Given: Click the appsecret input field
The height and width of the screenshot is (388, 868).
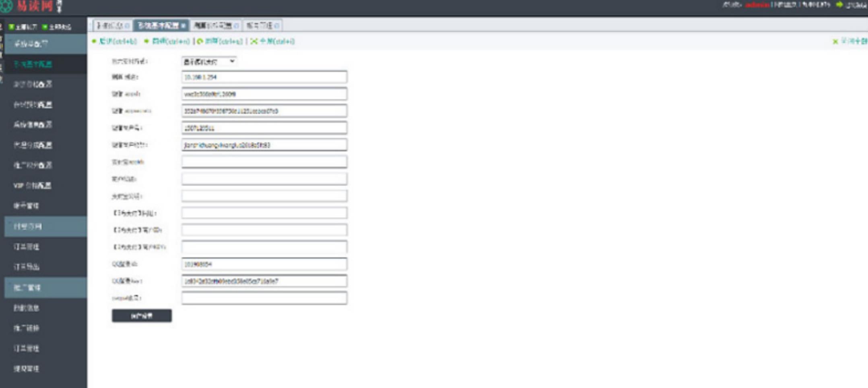Looking at the screenshot, I should coord(264,111).
